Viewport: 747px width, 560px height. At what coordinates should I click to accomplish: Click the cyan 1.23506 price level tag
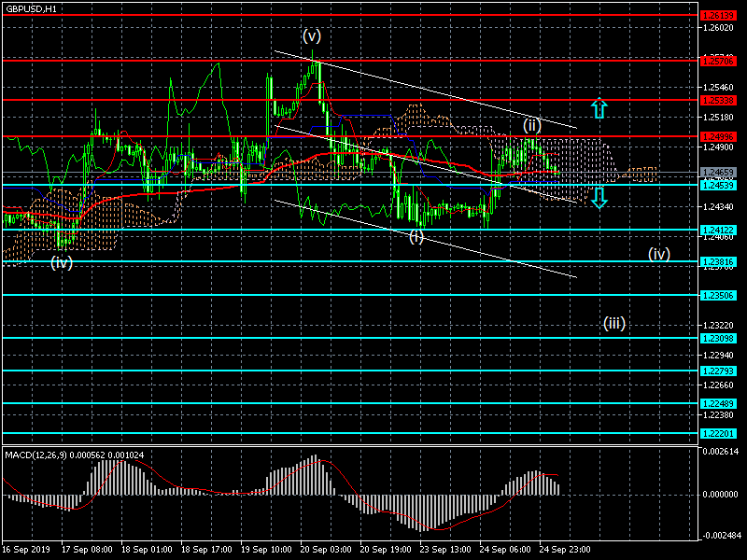[718, 296]
